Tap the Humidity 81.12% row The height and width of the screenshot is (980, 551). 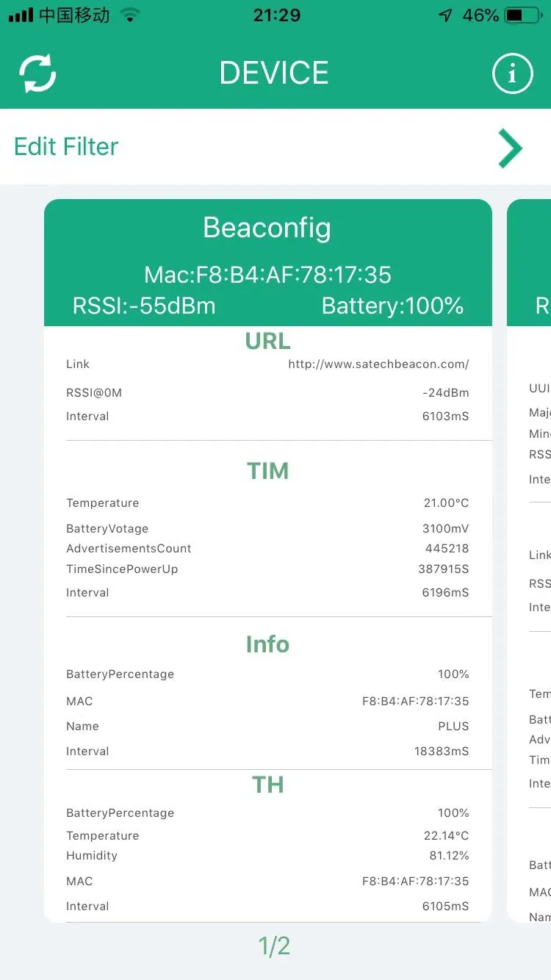(x=267, y=855)
